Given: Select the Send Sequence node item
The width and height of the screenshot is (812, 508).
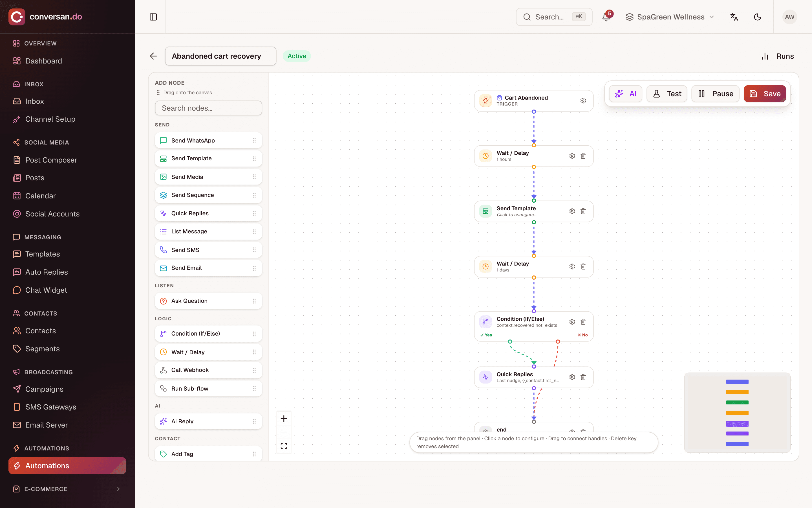Looking at the screenshot, I should pyautogui.click(x=208, y=195).
